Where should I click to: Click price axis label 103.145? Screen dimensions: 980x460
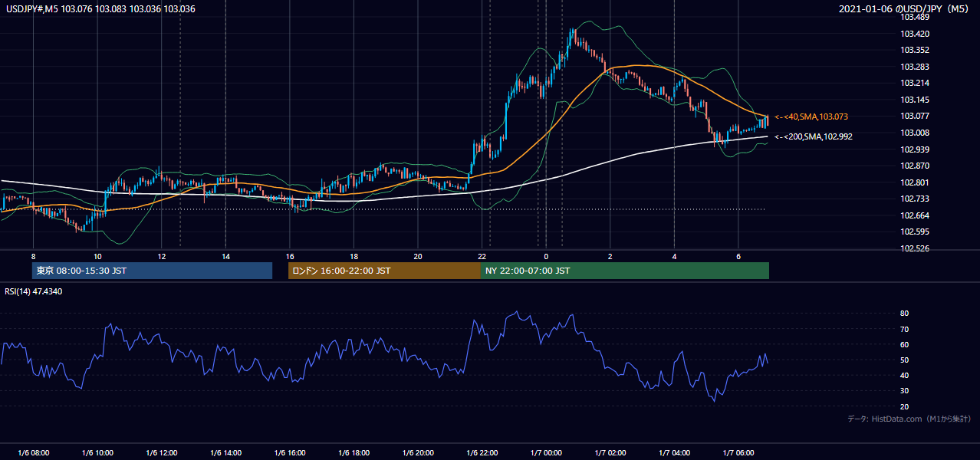tap(915, 100)
